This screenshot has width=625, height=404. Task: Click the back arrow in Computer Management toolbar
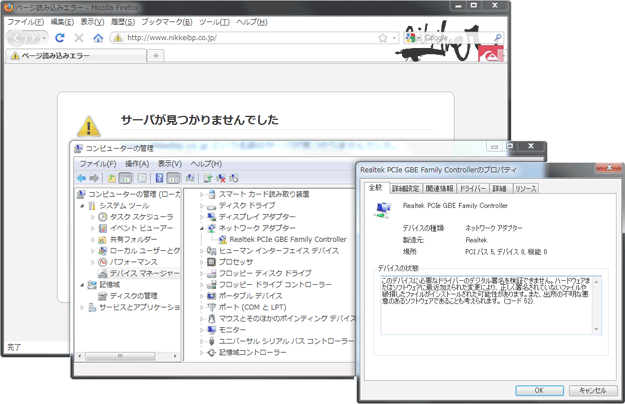82,178
